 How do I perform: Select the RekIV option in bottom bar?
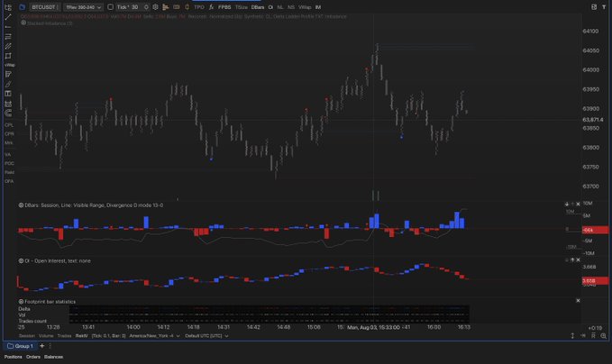pyautogui.click(x=82, y=336)
